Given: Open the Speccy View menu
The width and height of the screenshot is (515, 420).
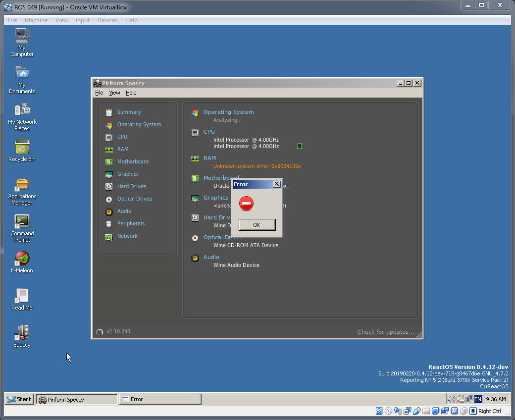Looking at the screenshot, I should click(x=114, y=93).
